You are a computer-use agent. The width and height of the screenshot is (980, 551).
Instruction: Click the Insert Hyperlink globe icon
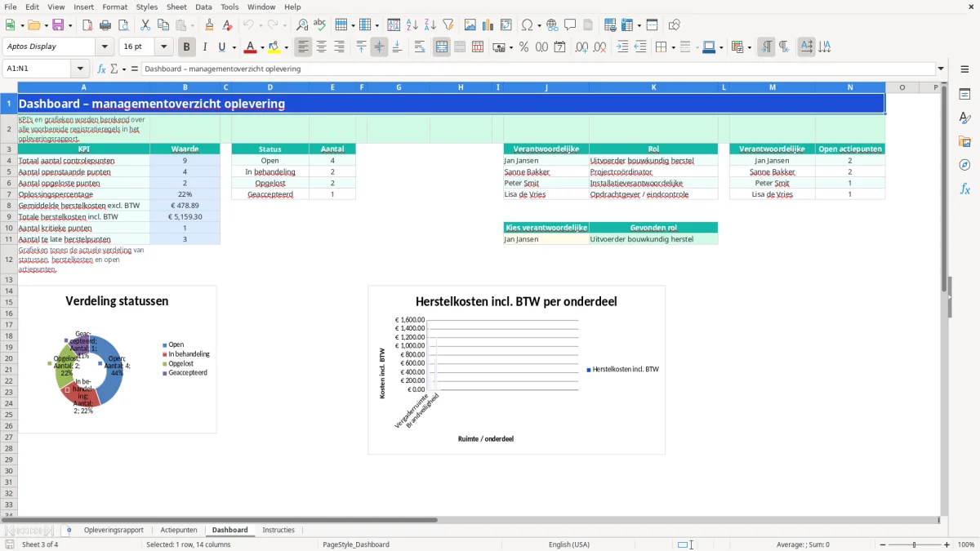(552, 25)
